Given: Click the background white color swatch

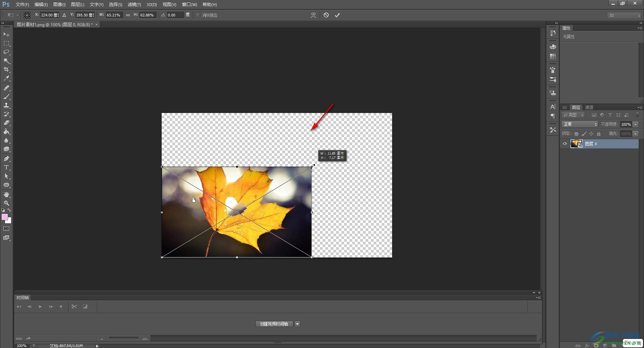Looking at the screenshot, I should point(9,221).
